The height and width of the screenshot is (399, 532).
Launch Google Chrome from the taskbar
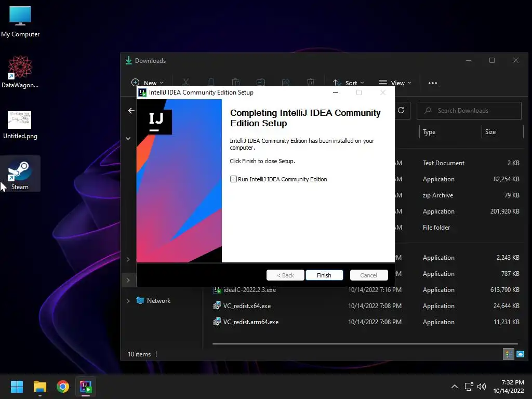tap(63, 387)
